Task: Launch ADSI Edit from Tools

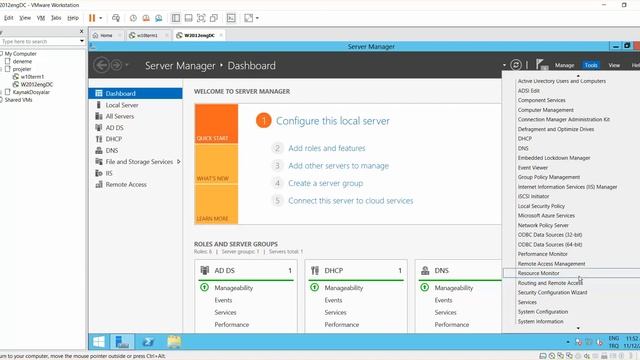Action: coord(529,91)
